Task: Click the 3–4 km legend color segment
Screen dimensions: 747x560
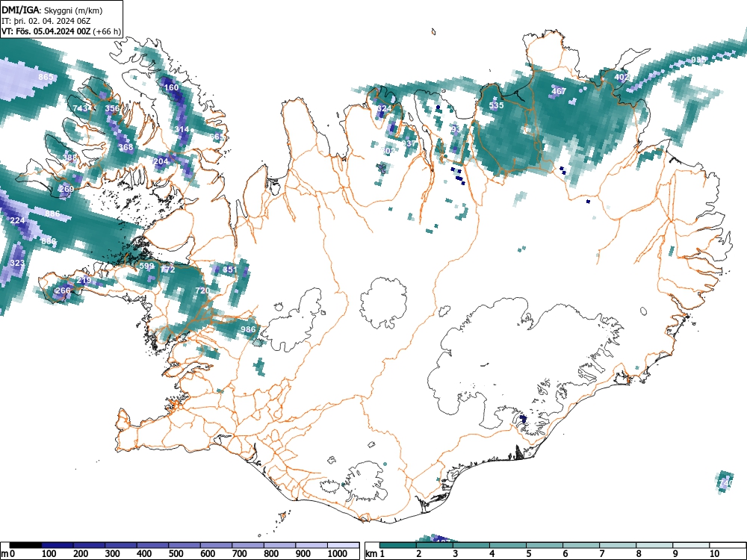Action: point(471,545)
